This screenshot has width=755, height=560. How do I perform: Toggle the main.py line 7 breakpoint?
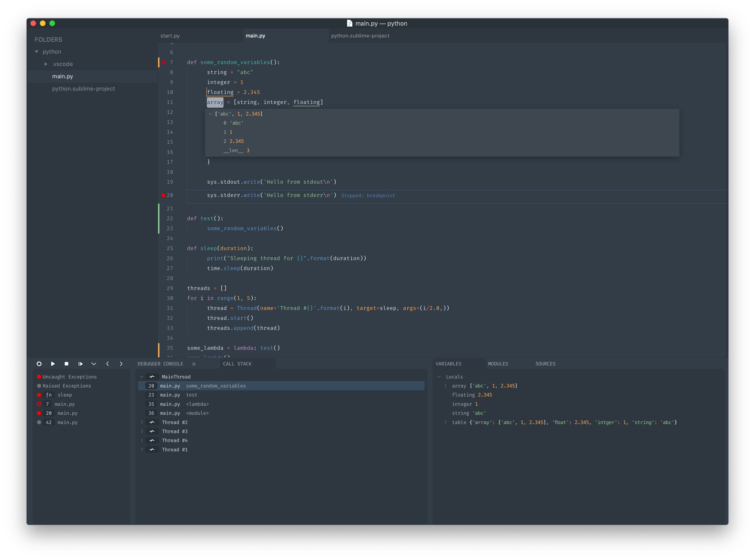tap(39, 404)
